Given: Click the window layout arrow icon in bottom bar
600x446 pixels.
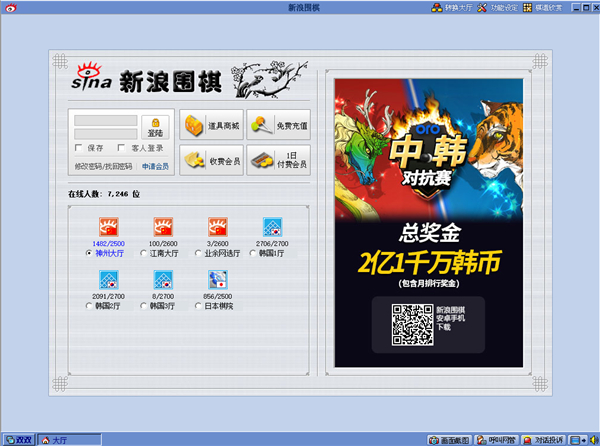Looking at the screenshot, I should 578,440.
